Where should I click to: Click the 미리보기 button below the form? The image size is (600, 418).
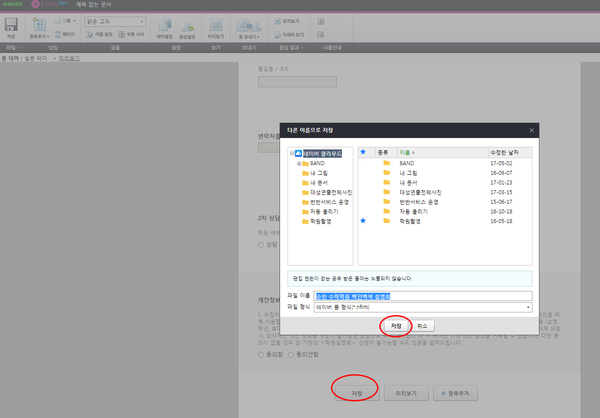(x=406, y=393)
